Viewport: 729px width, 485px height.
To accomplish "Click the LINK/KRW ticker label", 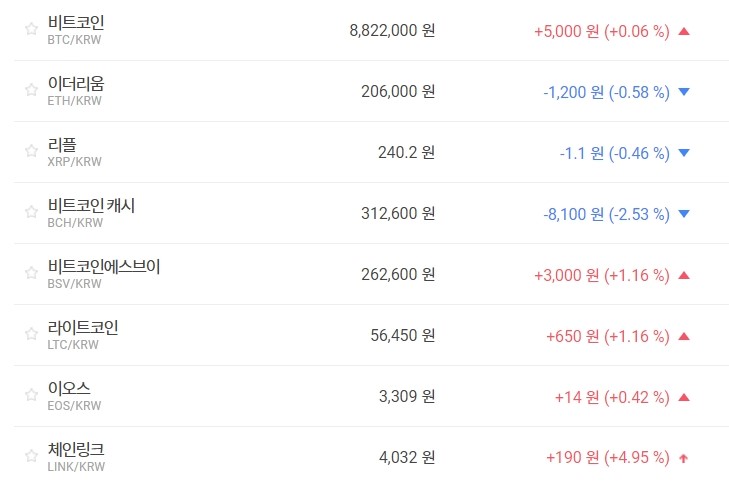I will 76,467.
